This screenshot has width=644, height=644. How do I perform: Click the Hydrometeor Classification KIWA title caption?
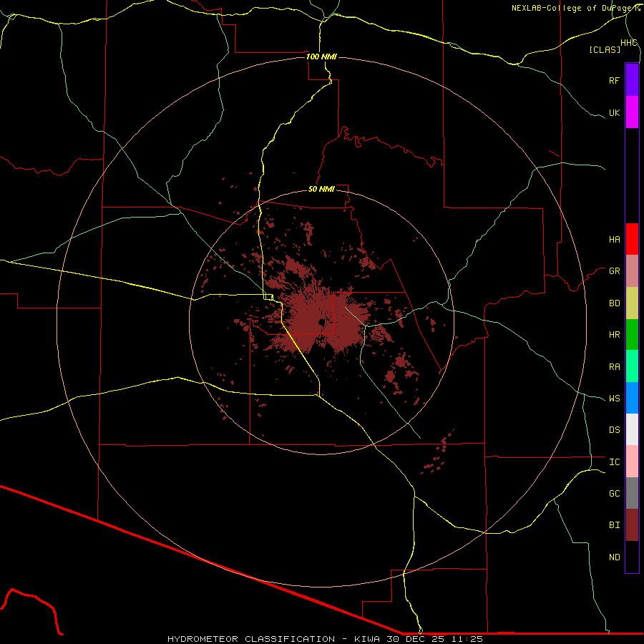click(x=325, y=639)
